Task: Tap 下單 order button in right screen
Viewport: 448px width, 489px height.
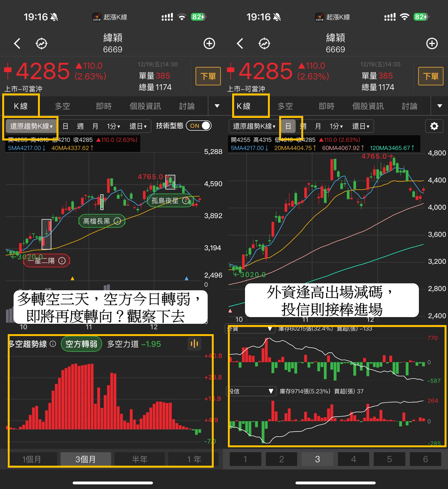Action: coord(431,76)
